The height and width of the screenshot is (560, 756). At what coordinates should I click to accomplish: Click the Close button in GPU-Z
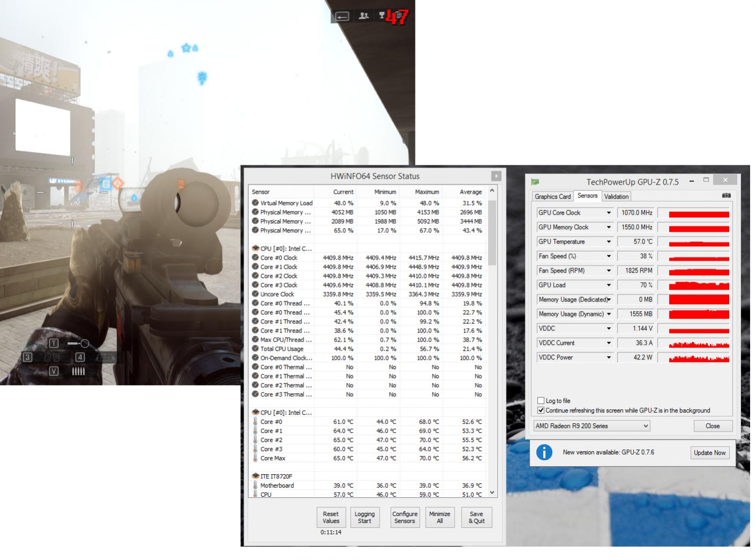tap(713, 426)
